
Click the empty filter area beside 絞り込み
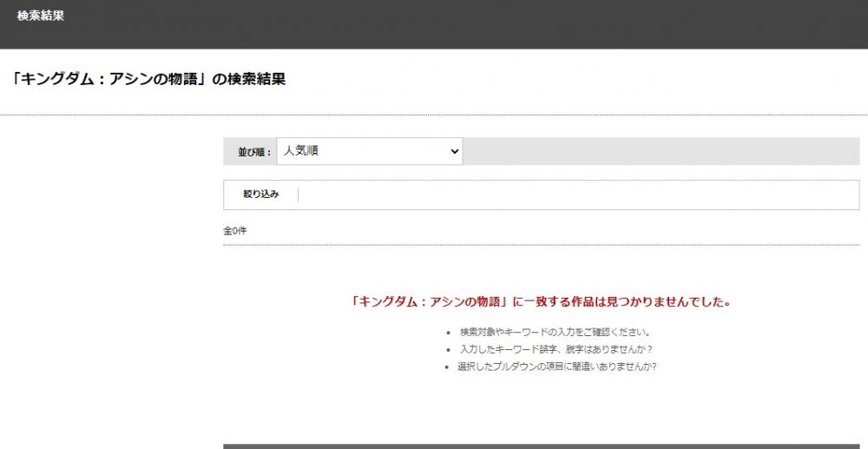tap(578, 195)
